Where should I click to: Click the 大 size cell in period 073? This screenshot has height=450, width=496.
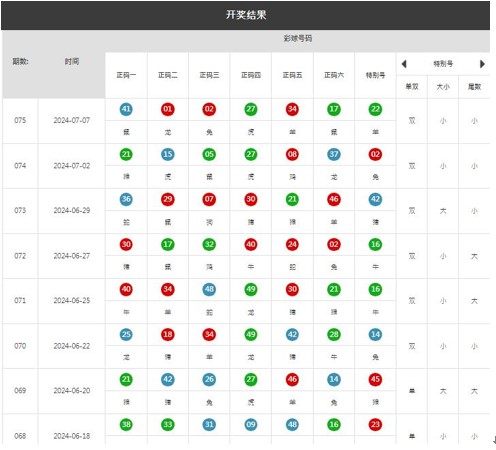click(443, 211)
